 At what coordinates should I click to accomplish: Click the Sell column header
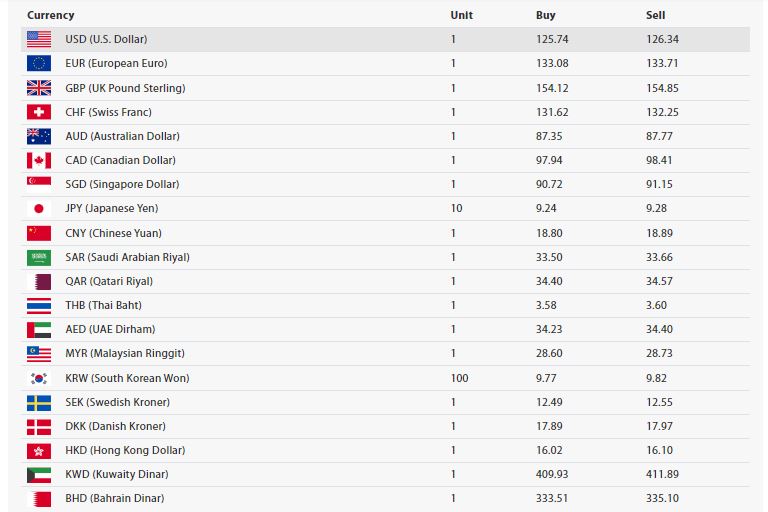656,15
